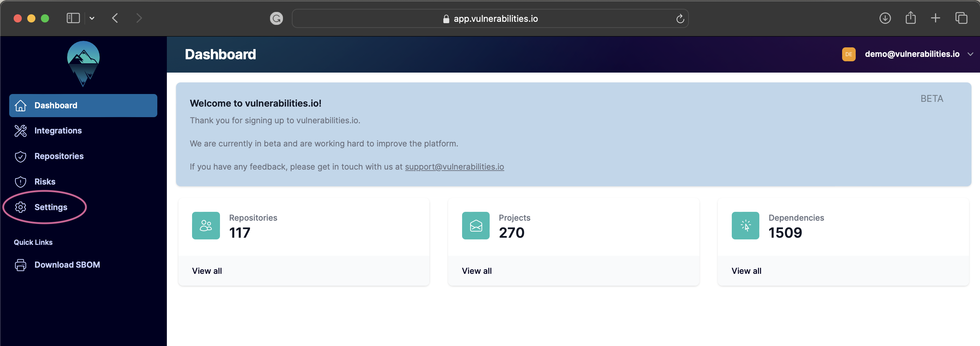The width and height of the screenshot is (980, 346).
Task: Expand the user account menu chevron
Action: click(970, 54)
